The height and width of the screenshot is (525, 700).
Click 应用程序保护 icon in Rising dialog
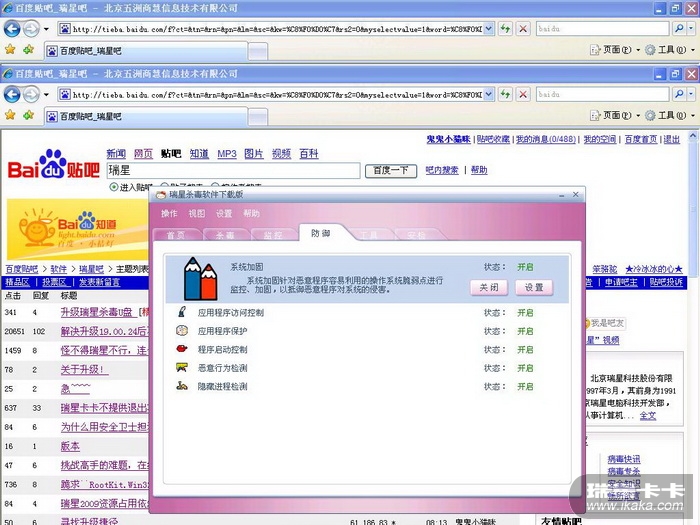point(182,331)
